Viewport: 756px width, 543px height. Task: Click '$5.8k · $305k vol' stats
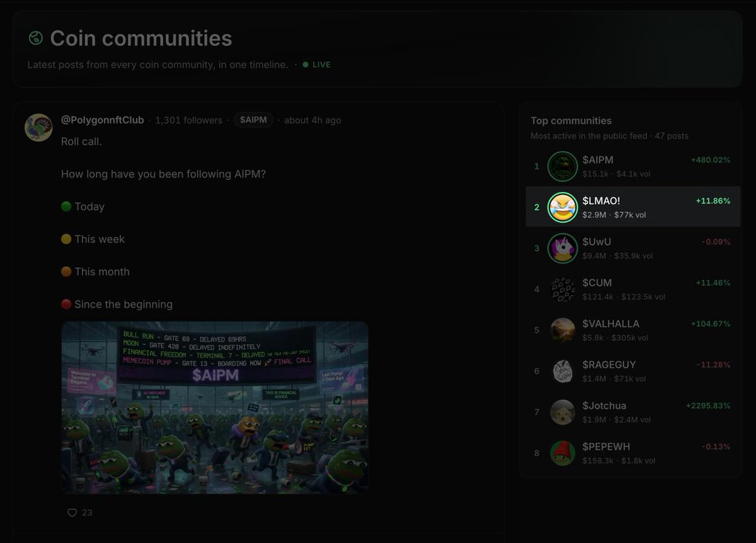pos(616,338)
